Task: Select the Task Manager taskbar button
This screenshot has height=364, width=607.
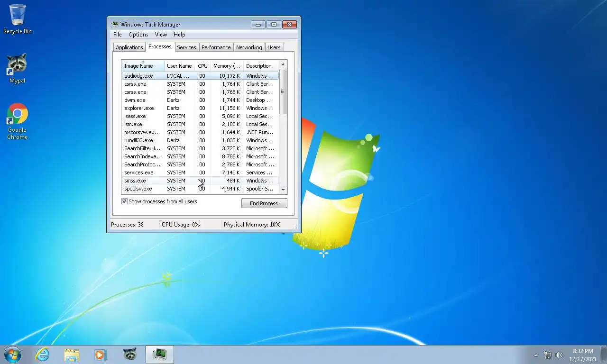Action: click(x=160, y=355)
